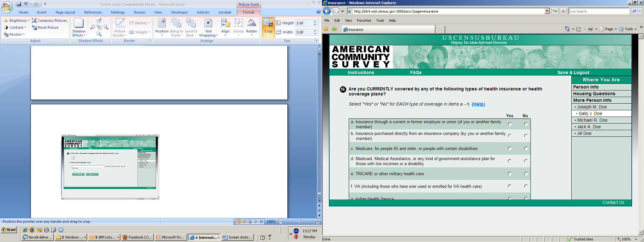Image resolution: width=644 pixels, height=242 pixels.
Task: Open the Rotate dropdown
Action: [x=252, y=27]
